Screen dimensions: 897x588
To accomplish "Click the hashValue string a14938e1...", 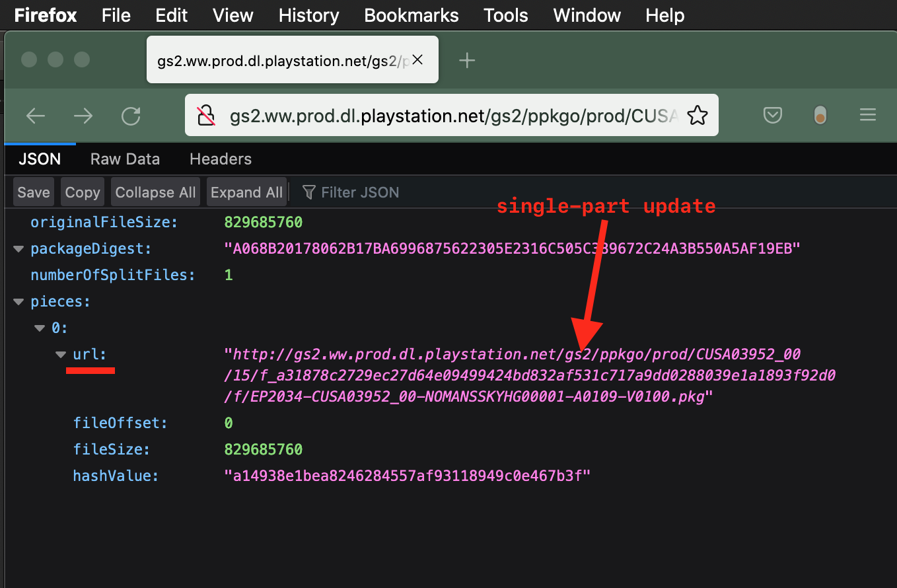I will [407, 476].
